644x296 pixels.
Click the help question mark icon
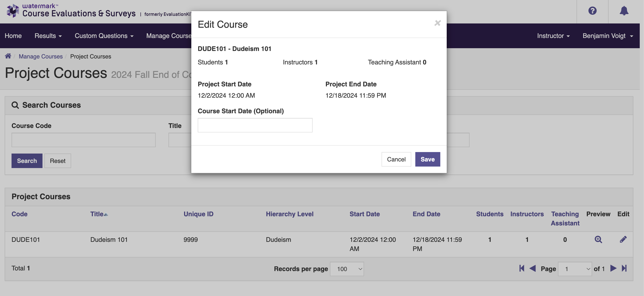592,11
